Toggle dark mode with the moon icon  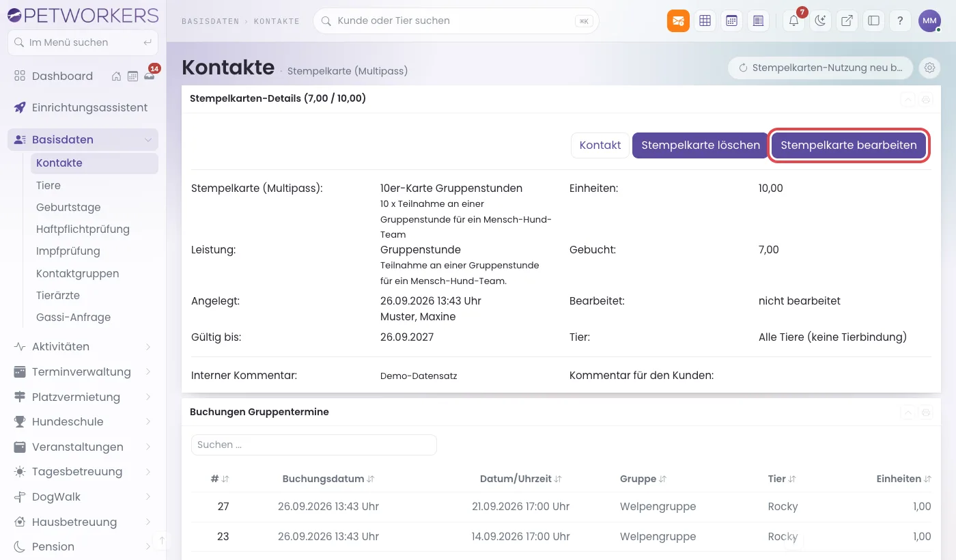820,20
